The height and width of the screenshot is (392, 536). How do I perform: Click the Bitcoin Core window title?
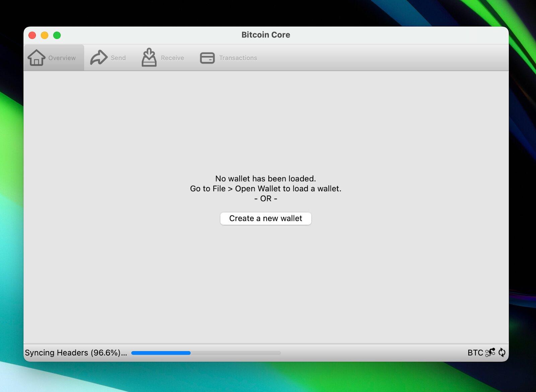point(266,35)
